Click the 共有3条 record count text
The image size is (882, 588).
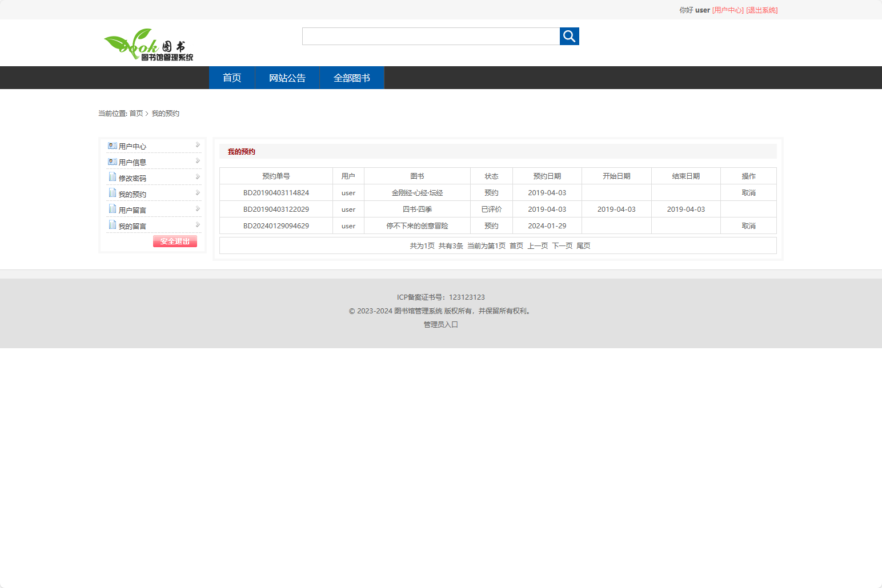tap(451, 246)
